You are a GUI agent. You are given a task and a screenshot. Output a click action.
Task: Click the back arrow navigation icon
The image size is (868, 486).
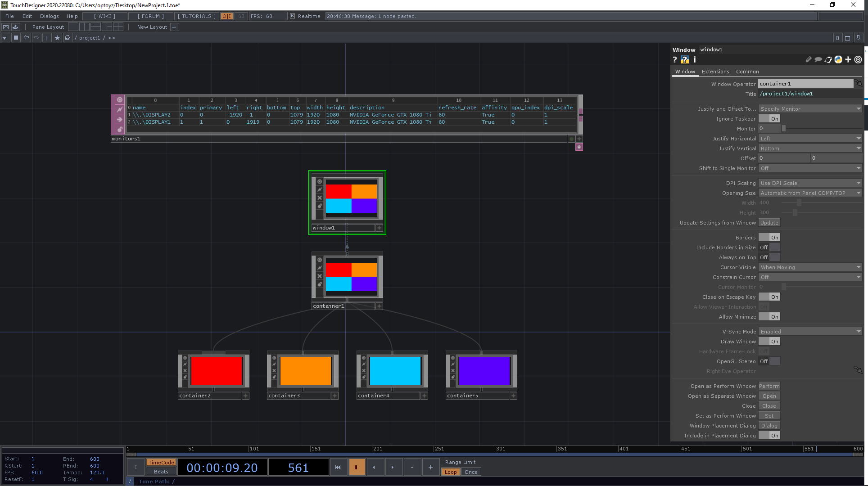(x=27, y=38)
